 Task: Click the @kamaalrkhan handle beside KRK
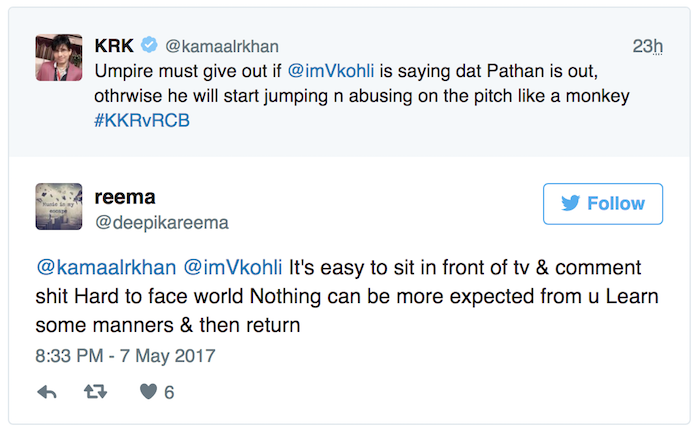pyautogui.click(x=221, y=46)
